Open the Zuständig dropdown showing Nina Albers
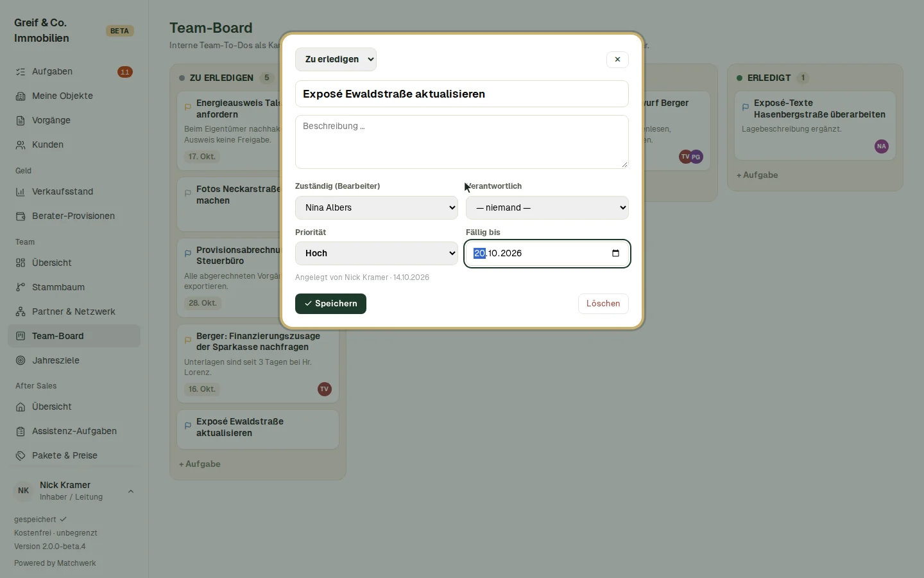The height and width of the screenshot is (578, 924). click(x=377, y=207)
